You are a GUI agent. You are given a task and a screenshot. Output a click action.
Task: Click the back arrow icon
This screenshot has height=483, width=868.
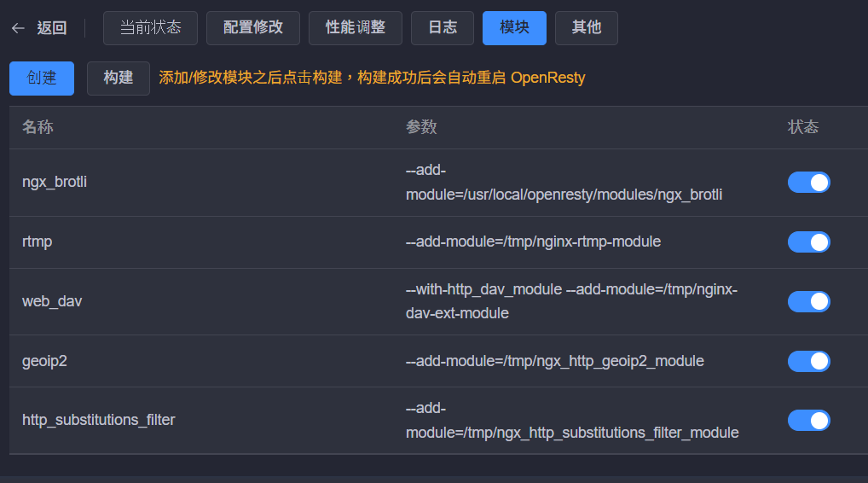18,28
